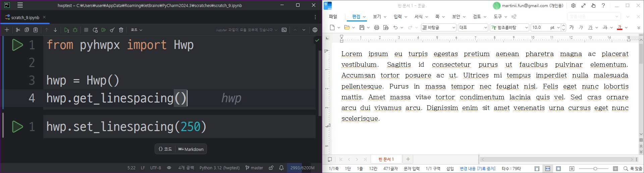Undo the last action in Hangul
Image resolution: width=644 pixels, height=173 pixels.
pyautogui.click(x=395, y=27)
